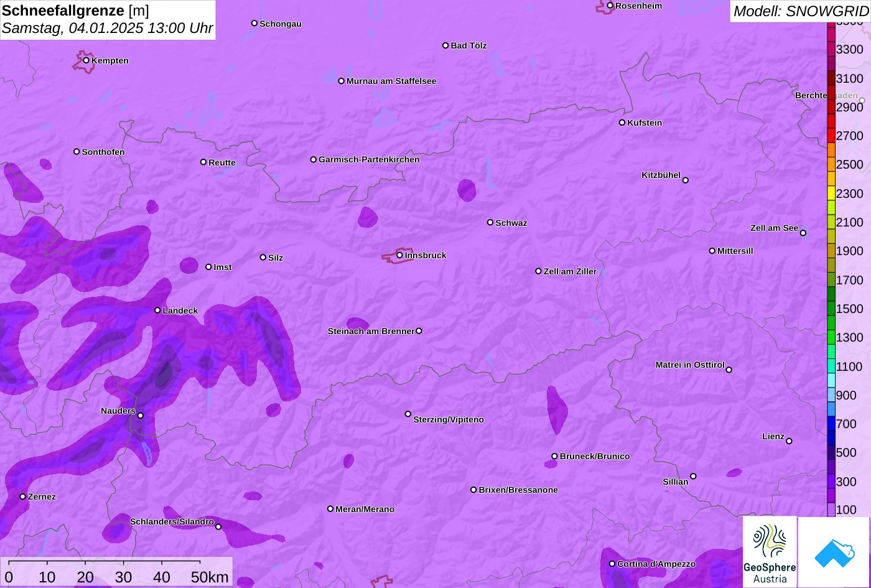This screenshot has width=871, height=588.
Task: Select the 500 legend value
Action: pos(846,452)
